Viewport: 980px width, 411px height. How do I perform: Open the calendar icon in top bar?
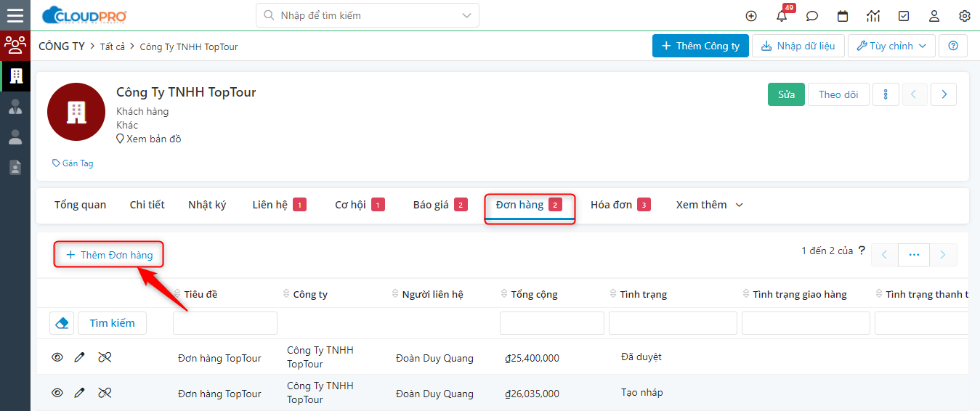pyautogui.click(x=843, y=16)
